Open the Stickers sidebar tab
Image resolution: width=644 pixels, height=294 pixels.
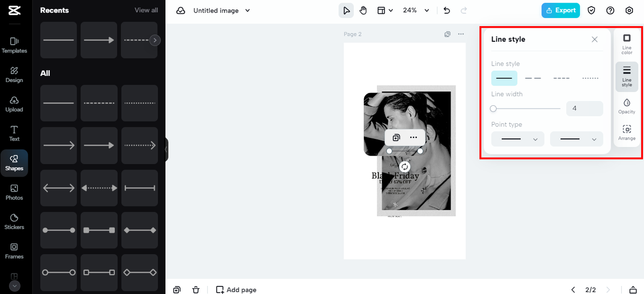click(x=14, y=221)
